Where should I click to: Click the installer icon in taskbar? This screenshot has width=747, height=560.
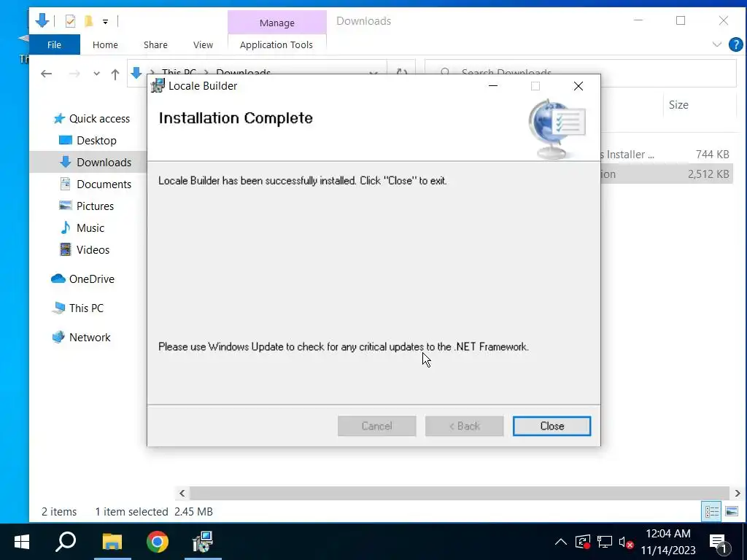(203, 542)
